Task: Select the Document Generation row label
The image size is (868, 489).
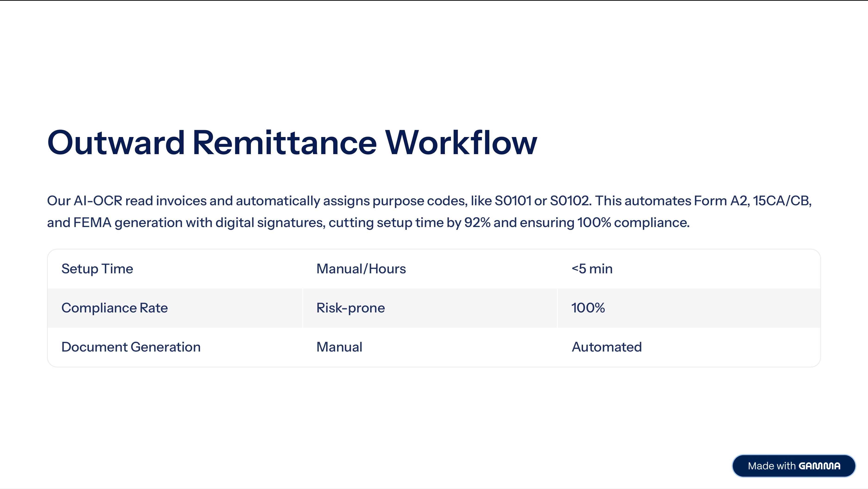Action: (x=131, y=347)
